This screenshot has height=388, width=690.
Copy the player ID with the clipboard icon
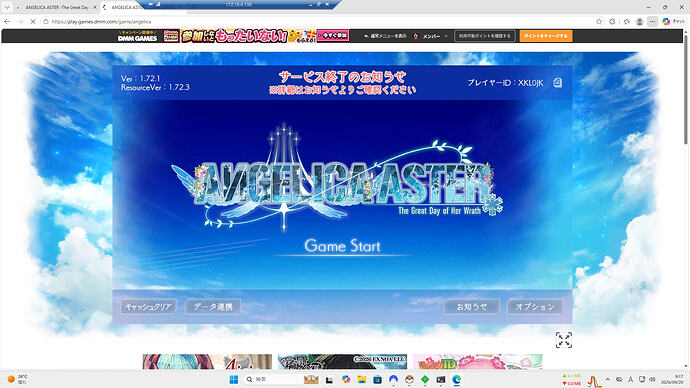click(x=558, y=83)
